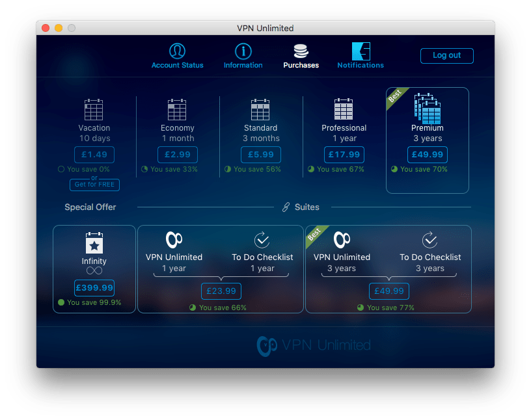Choose the £17.99 Professional price button

[x=344, y=155]
